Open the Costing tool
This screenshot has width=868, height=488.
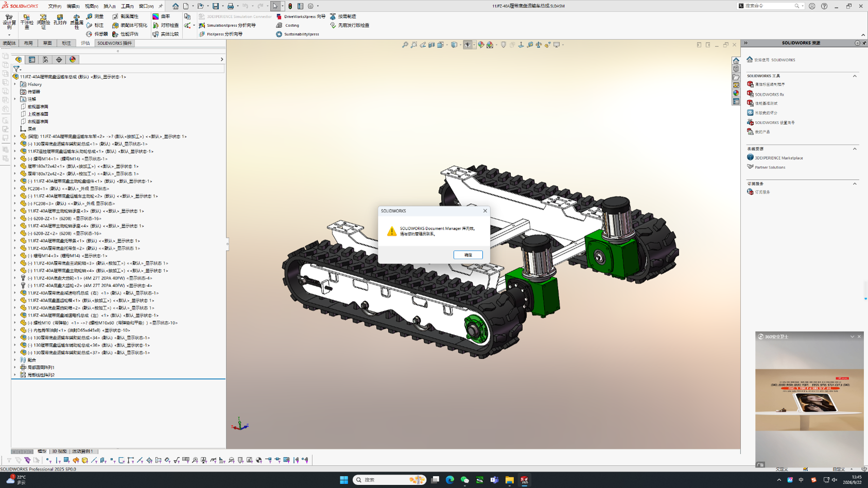pos(287,25)
